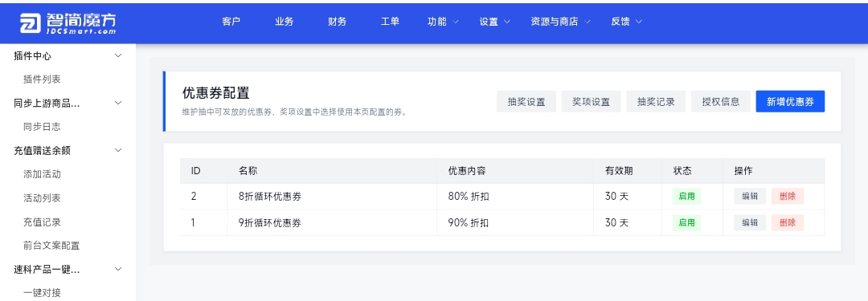Collapse the 速科产品一键 sidebar group
This screenshot has width=868, height=301.
(x=117, y=269)
